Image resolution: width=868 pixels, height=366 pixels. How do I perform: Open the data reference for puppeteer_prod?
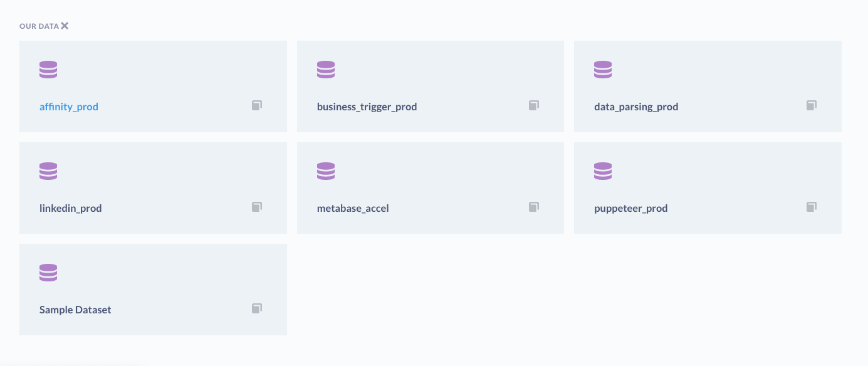point(812,207)
